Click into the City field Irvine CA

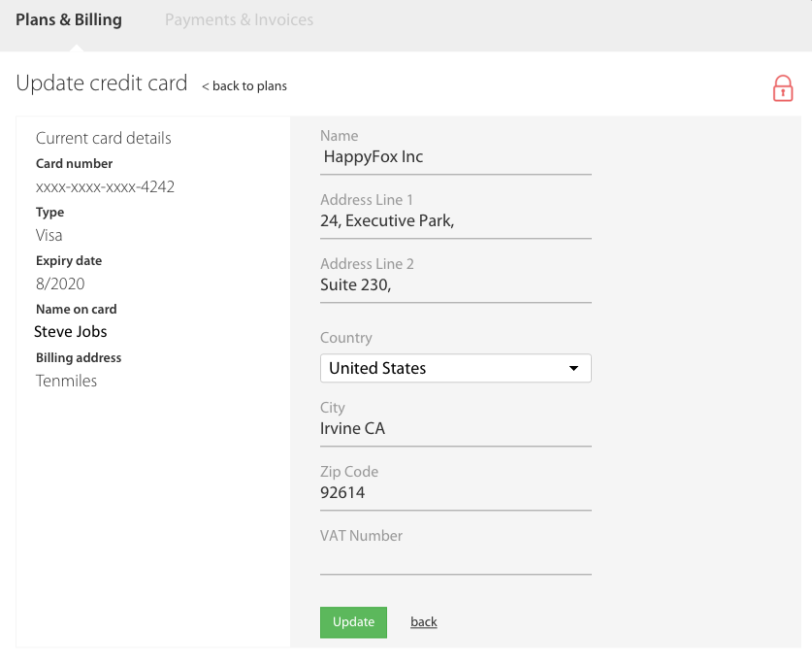[456, 429]
